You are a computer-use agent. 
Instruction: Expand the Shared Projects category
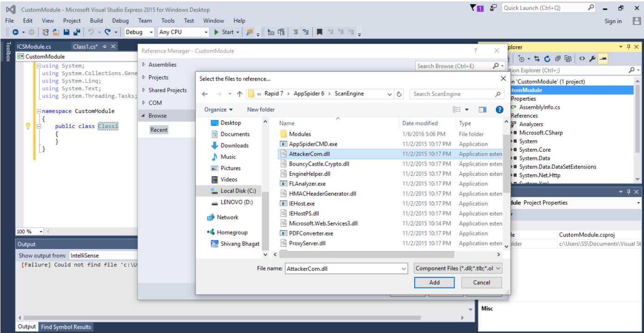tap(144, 90)
